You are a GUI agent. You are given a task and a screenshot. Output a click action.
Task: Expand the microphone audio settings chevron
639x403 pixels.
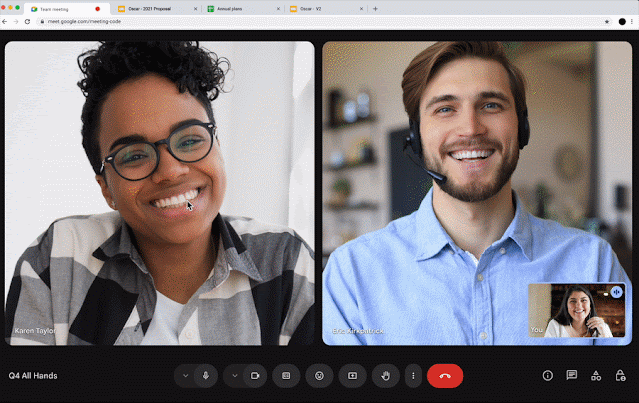tap(185, 376)
